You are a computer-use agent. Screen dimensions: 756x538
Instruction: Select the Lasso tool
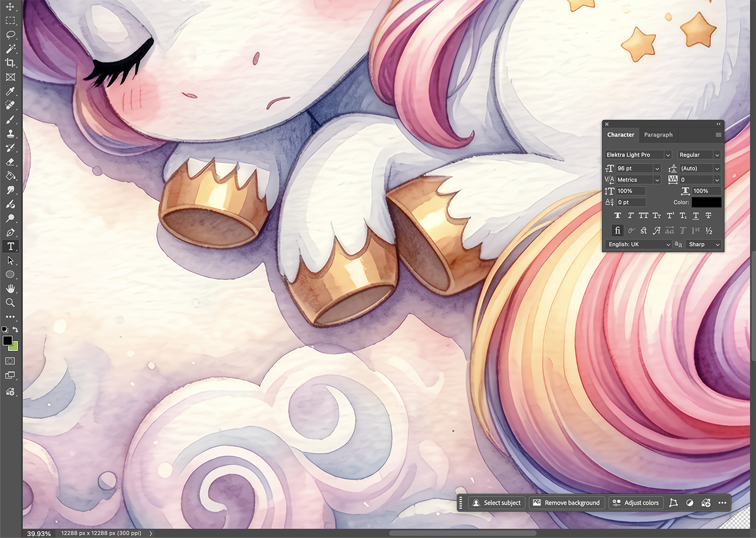[10, 35]
